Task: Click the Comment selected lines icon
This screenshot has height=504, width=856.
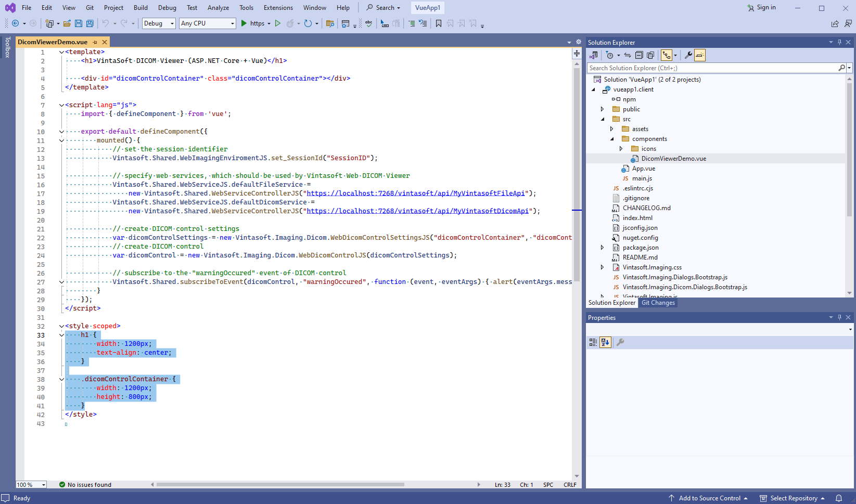Action: coord(412,23)
